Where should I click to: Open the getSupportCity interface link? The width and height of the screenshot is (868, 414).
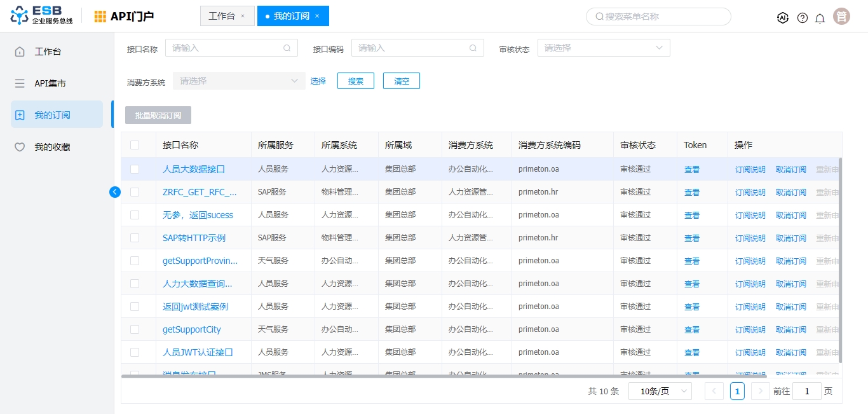192,329
